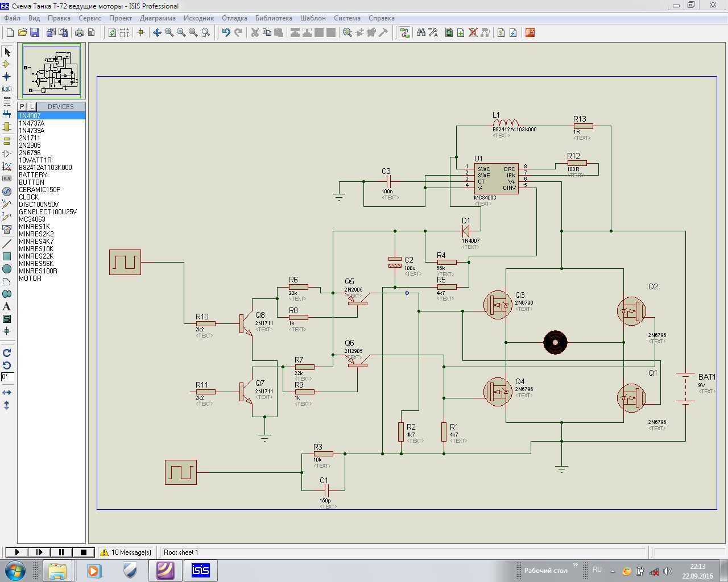Open the ISIS taskbar button
This screenshot has width=728, height=582.
tap(200, 570)
